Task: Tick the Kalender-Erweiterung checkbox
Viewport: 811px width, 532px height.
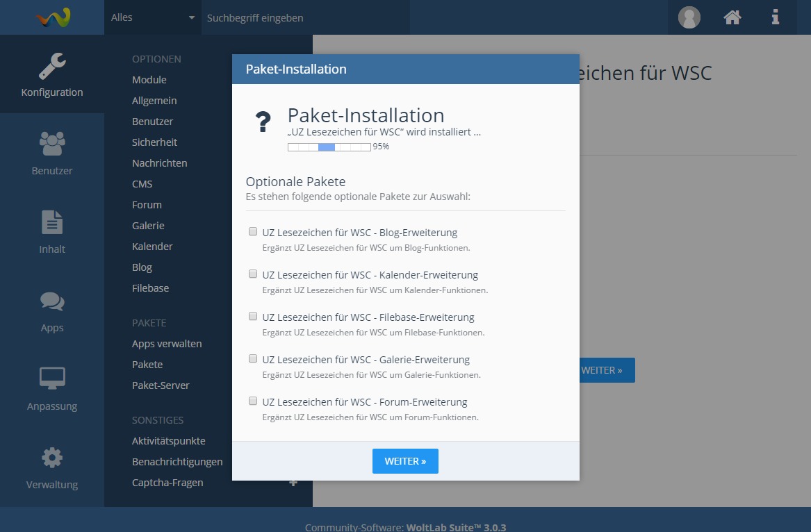Action: click(253, 274)
